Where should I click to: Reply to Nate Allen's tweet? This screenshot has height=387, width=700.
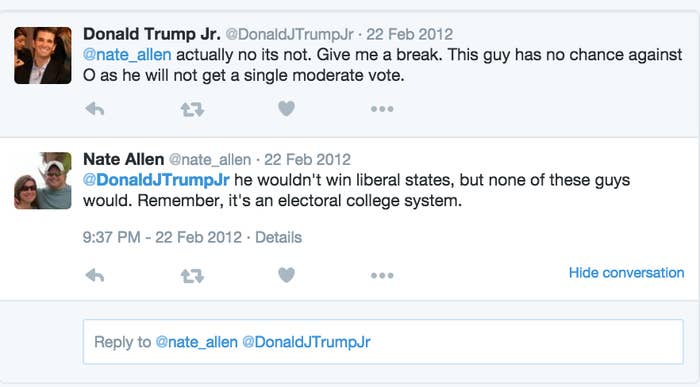click(x=95, y=275)
